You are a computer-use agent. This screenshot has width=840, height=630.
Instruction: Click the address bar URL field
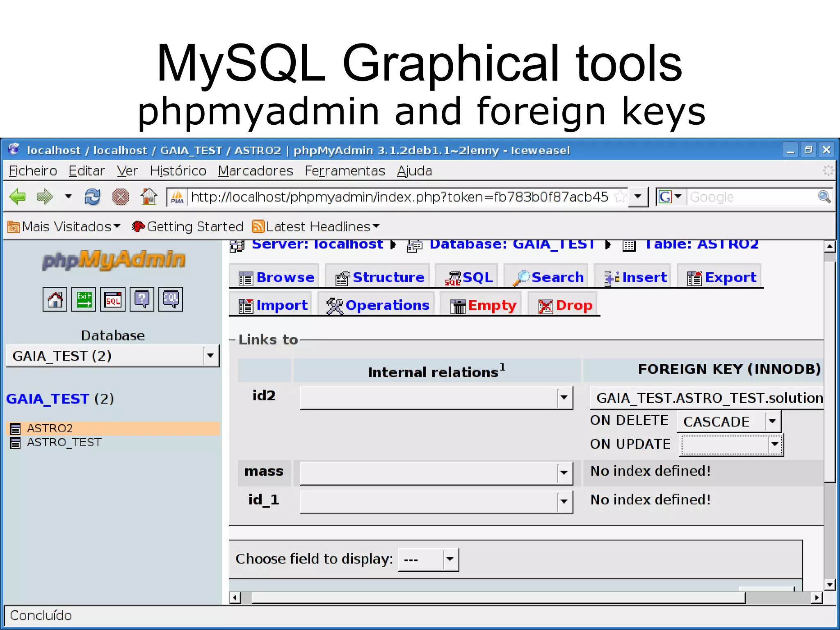pyautogui.click(x=399, y=197)
